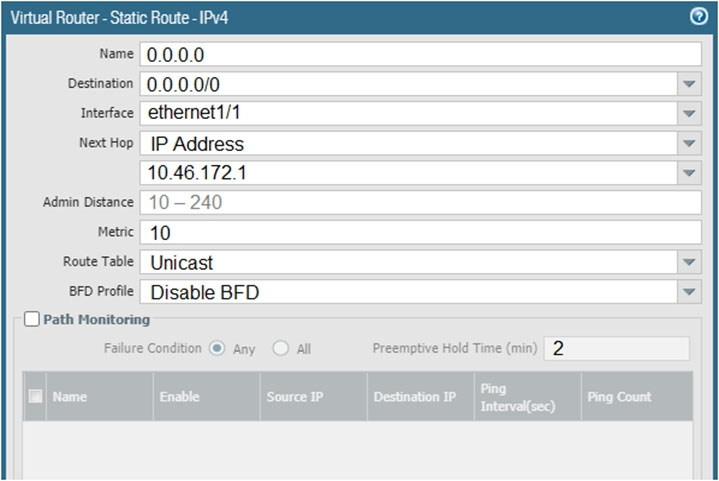Image resolution: width=719 pixels, height=481 pixels.
Task: Open the BFD Profile dropdown arrow
Action: (689, 292)
